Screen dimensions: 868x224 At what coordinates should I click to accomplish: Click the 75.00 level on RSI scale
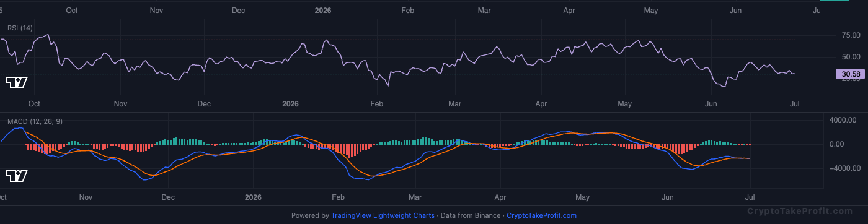851,35
